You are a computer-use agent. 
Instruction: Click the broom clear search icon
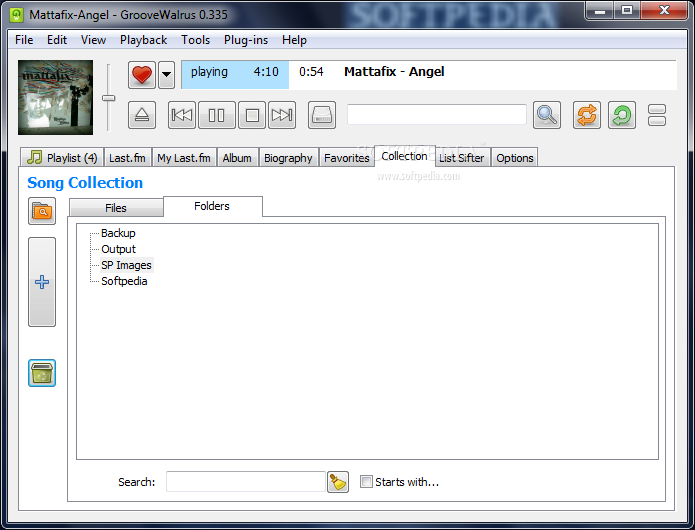point(338,482)
